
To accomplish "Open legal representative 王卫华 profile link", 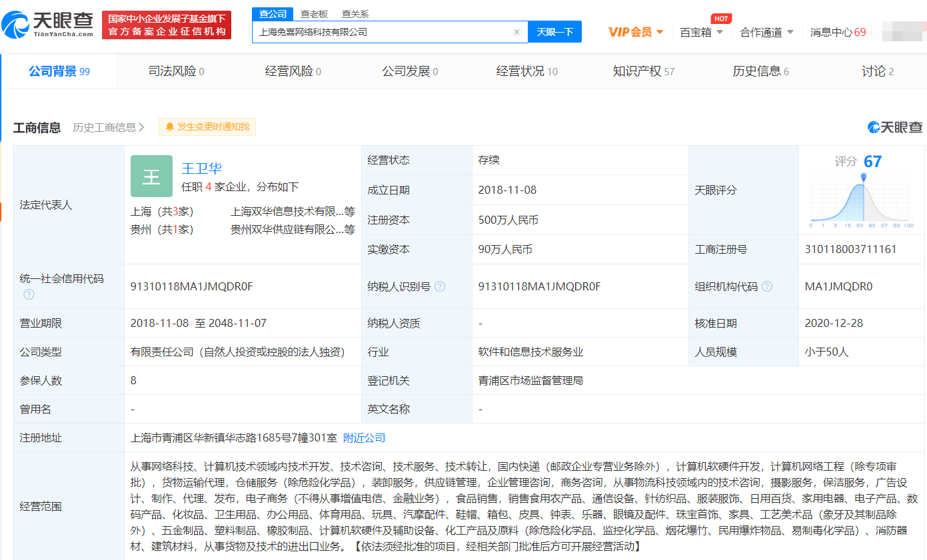I will pos(202,168).
